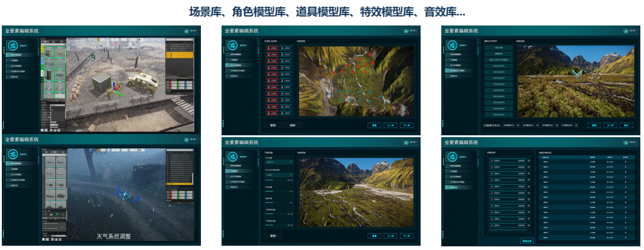Click 重置 button in weather settings window
This screenshot has height=250, width=644.
coord(374,236)
